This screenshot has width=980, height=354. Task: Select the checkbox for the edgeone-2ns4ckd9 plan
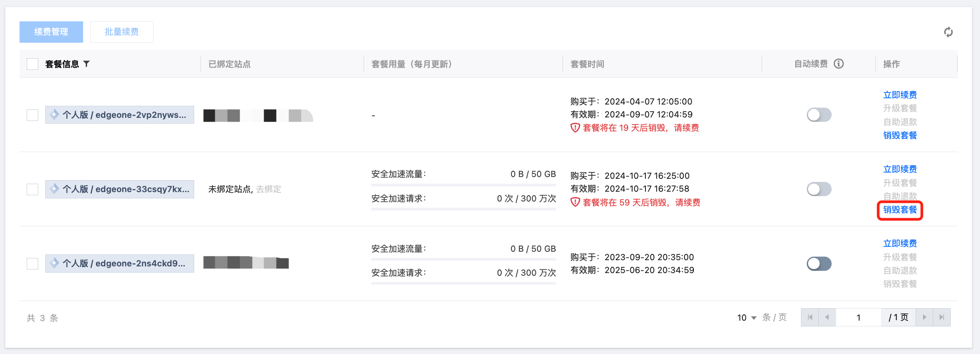[32, 263]
